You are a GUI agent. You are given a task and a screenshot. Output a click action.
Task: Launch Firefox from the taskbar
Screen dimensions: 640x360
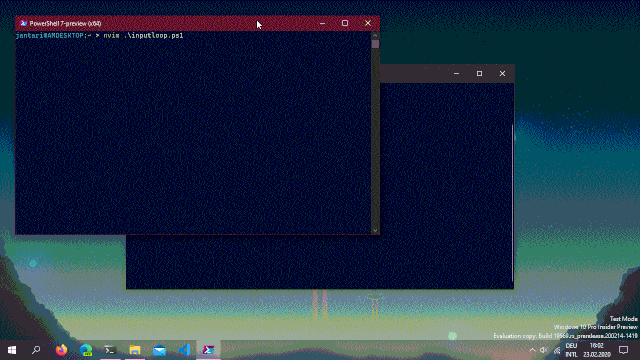click(x=61, y=350)
